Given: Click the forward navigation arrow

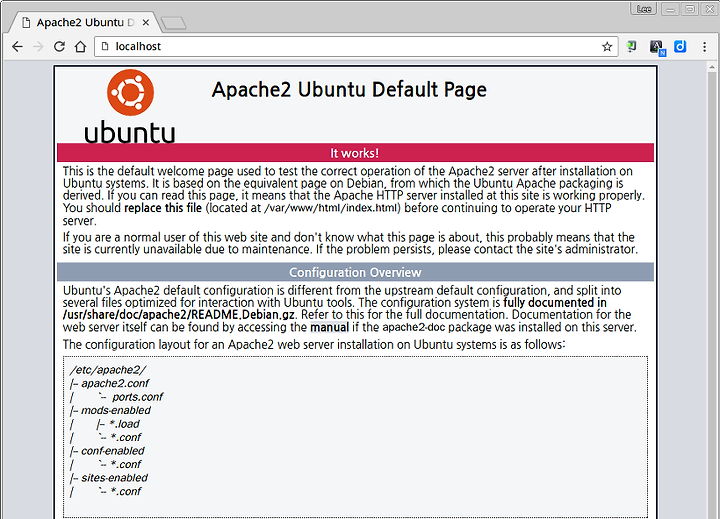Looking at the screenshot, I should point(39,46).
